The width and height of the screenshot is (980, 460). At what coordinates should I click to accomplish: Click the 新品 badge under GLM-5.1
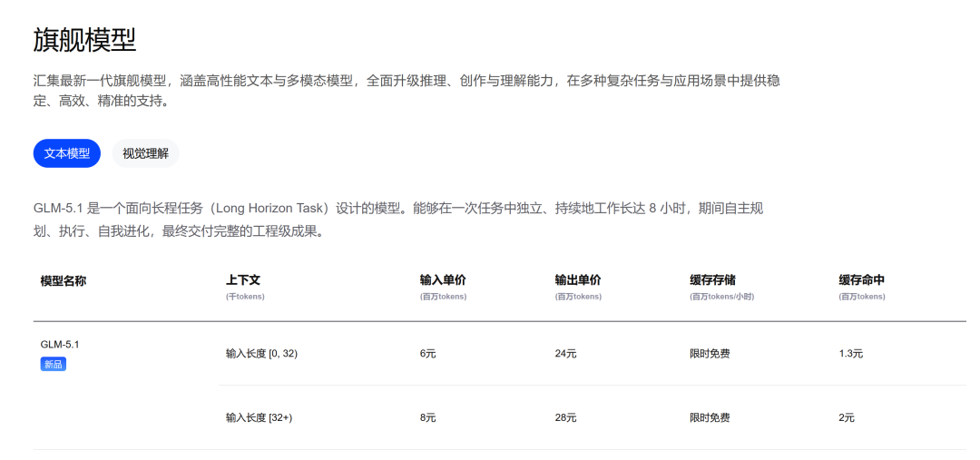[x=54, y=365]
